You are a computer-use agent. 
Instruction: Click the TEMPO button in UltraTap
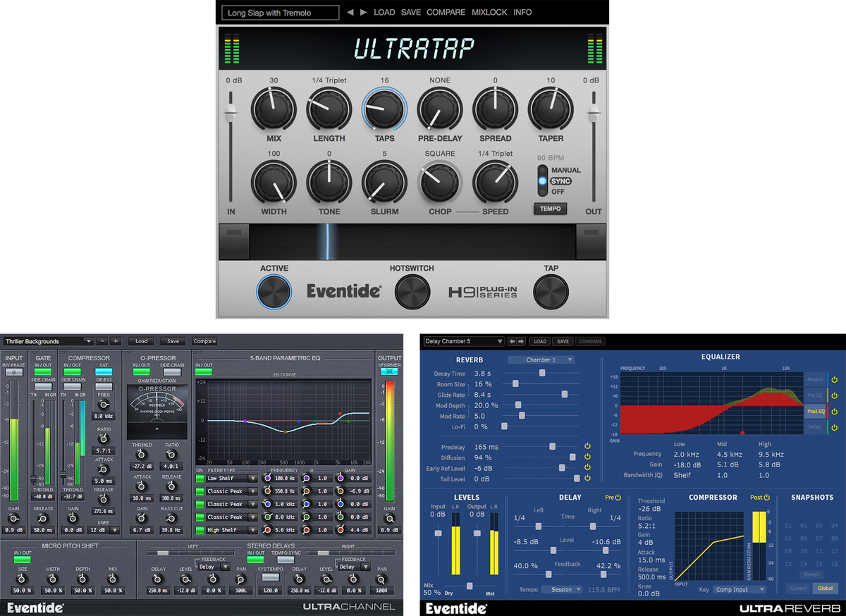pos(551,209)
